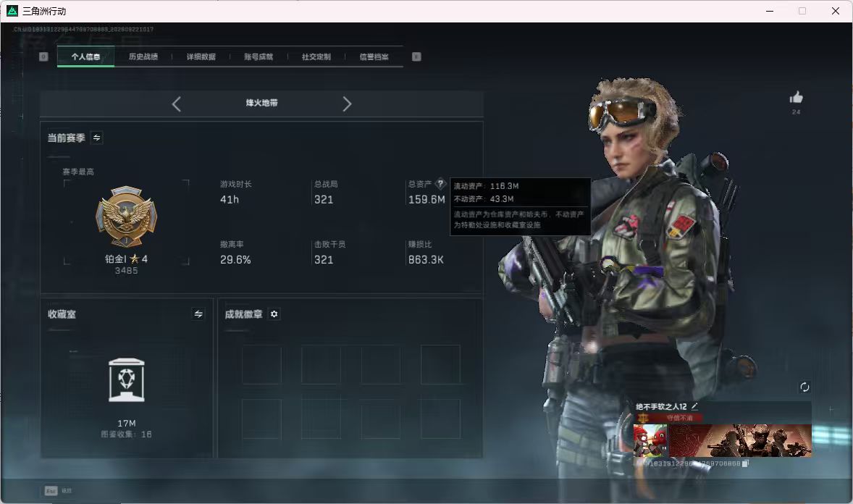Click the refresh character model icon
Screen dimensions: 853x504
coord(804,387)
